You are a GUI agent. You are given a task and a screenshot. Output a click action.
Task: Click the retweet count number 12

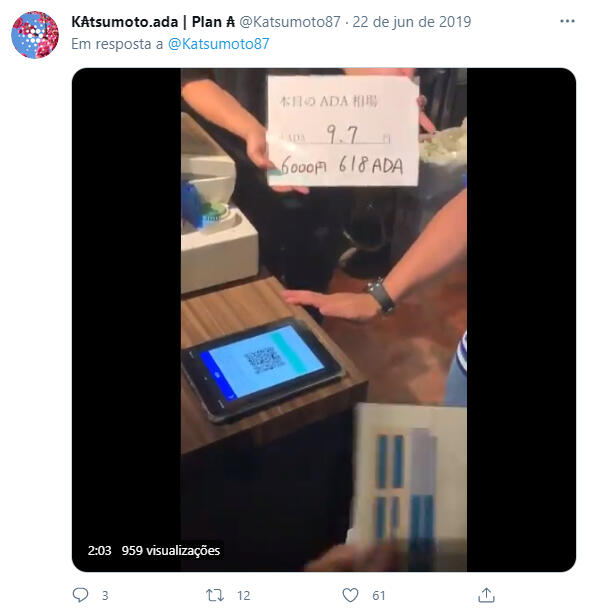click(243, 596)
